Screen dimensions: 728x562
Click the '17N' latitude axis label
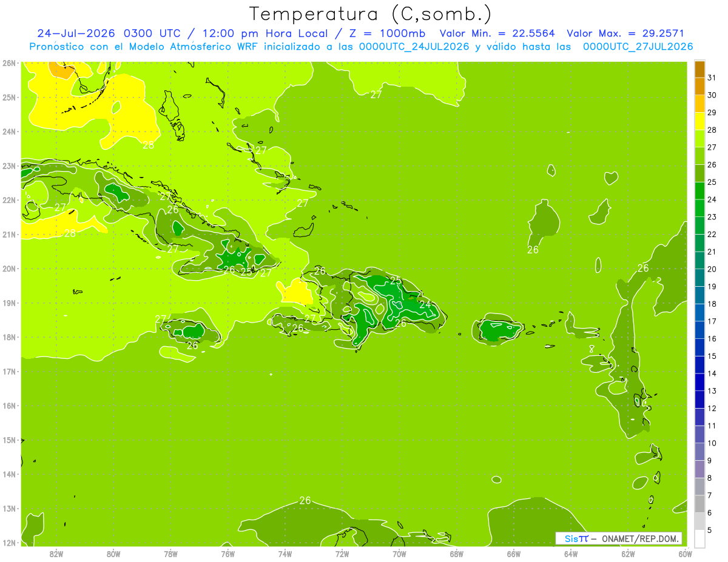9,371
